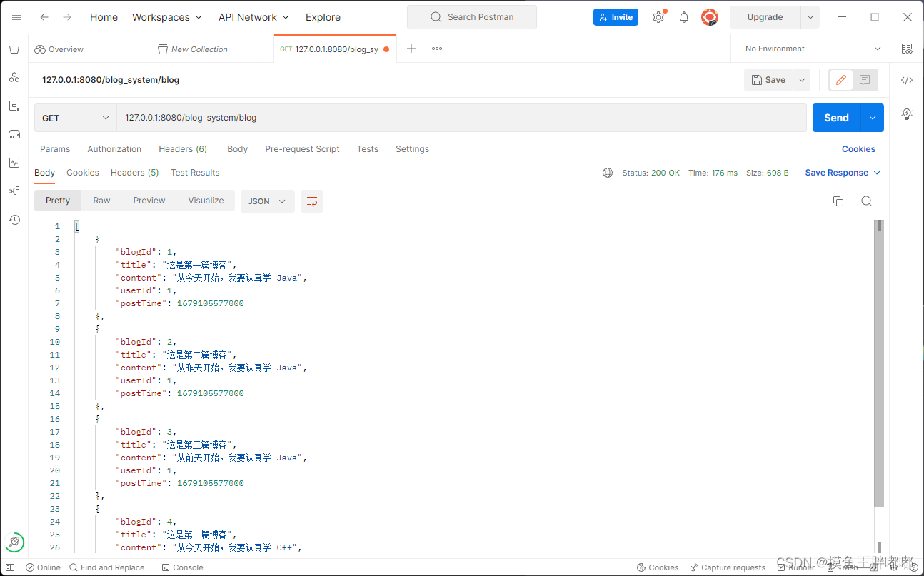Open the JSON format dropdown
Image resolution: width=924 pixels, height=576 pixels.
267,201
